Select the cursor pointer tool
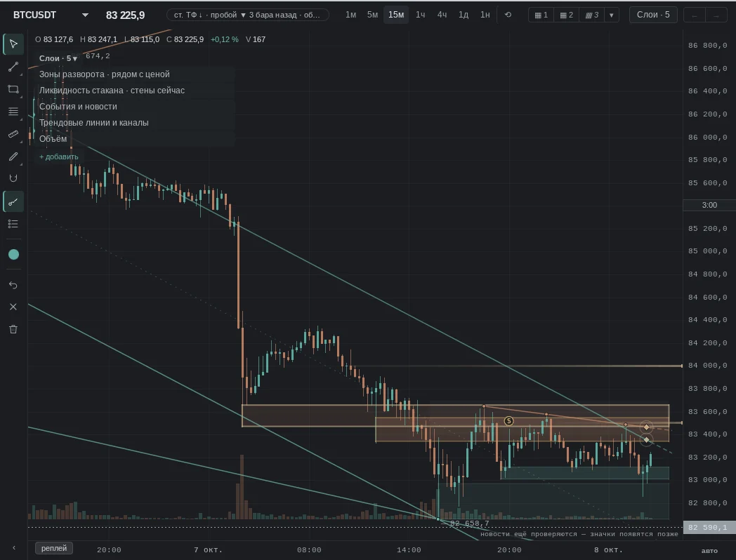 [x=13, y=44]
